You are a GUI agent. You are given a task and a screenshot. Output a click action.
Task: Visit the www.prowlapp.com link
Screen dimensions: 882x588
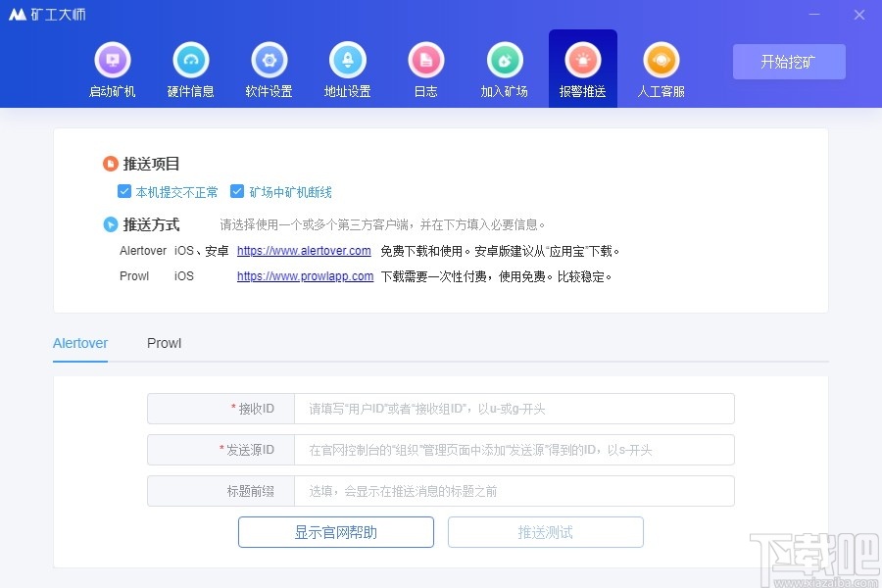[304, 276]
